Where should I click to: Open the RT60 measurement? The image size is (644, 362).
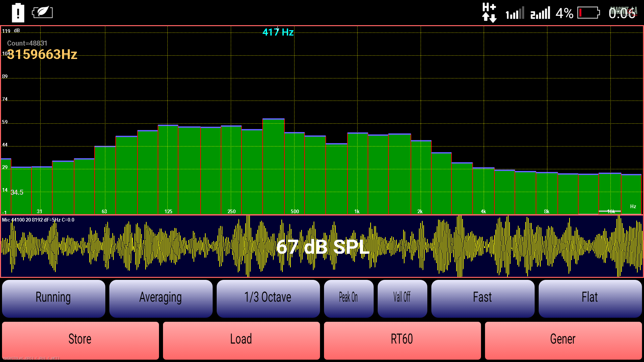click(402, 340)
